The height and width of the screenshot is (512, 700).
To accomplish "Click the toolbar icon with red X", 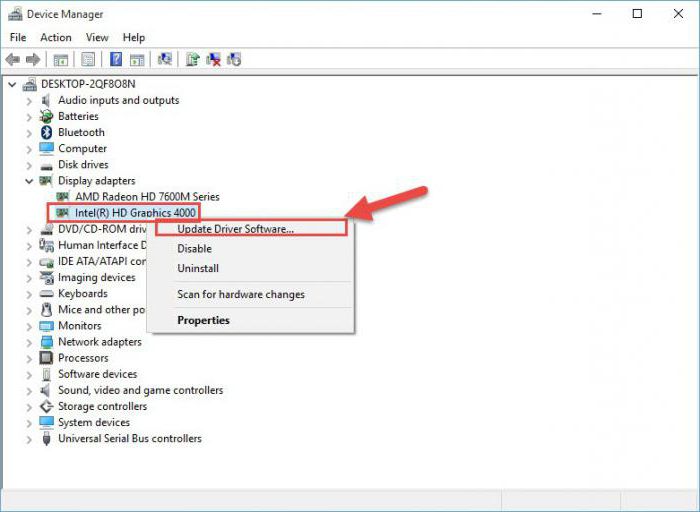I will 214,60.
